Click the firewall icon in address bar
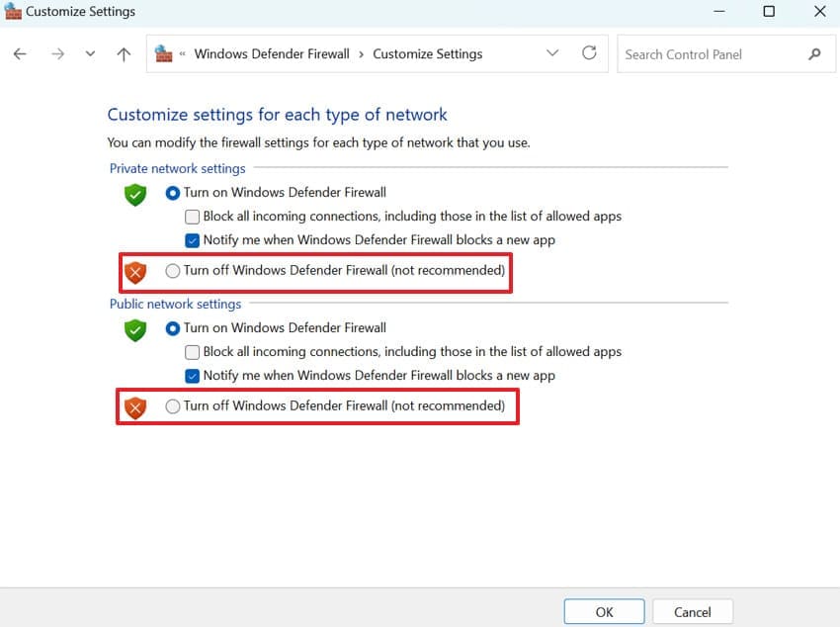 tap(164, 53)
